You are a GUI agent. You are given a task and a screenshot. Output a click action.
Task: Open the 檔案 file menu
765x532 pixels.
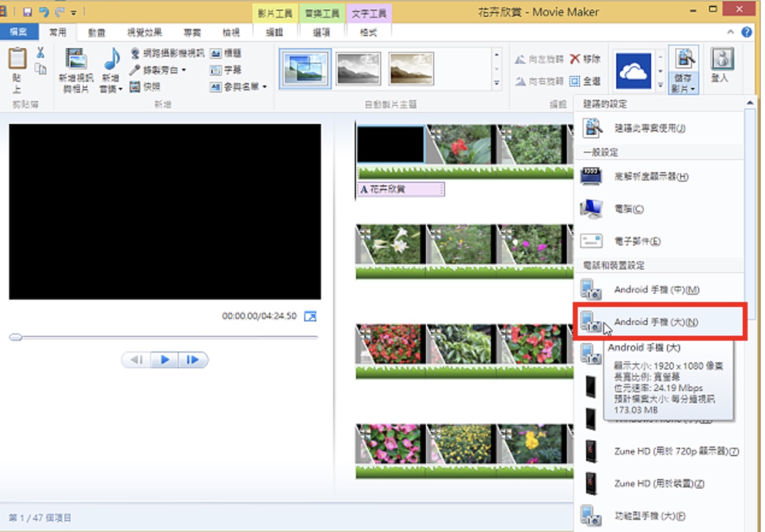point(19,32)
